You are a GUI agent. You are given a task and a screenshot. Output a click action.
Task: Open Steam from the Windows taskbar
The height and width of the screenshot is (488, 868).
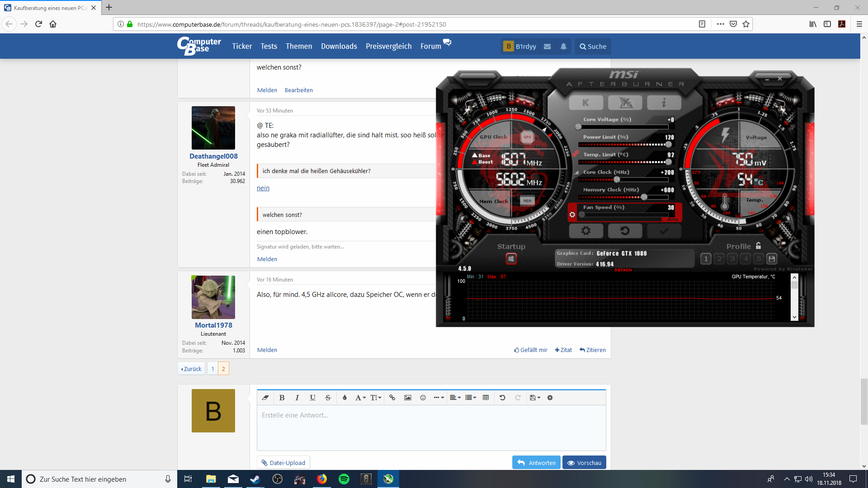click(255, 479)
